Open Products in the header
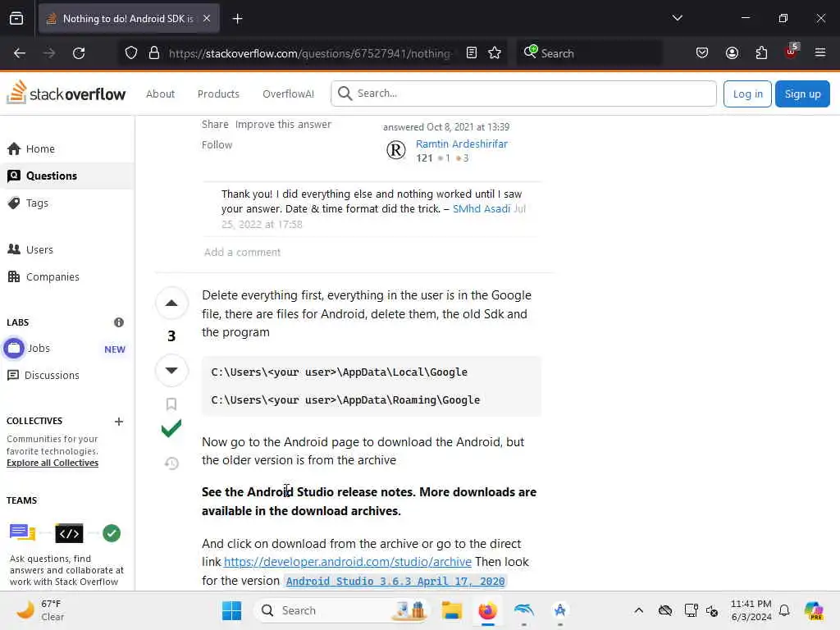Screen dimensions: 840x630 [x=218, y=94]
